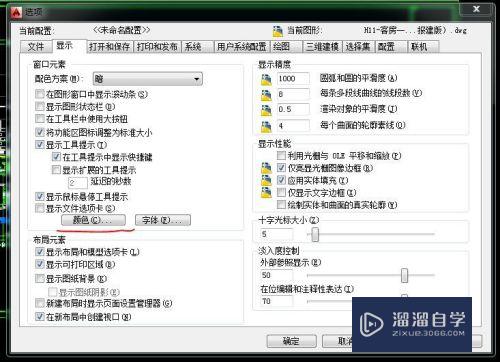
Task: Click the drawing icon beside 仅亮显光栅图像边框
Action: 266,168
